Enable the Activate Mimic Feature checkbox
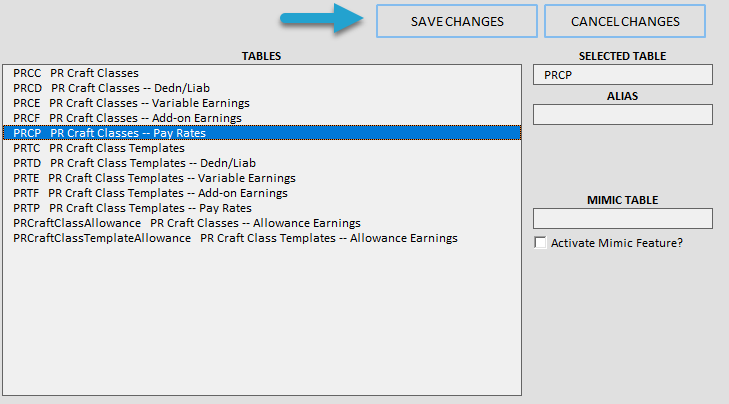 click(540, 243)
